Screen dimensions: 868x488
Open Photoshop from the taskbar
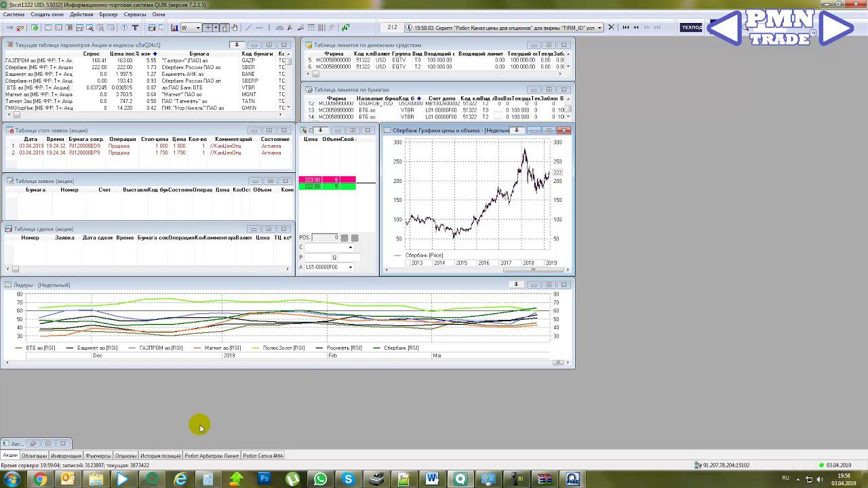264,479
